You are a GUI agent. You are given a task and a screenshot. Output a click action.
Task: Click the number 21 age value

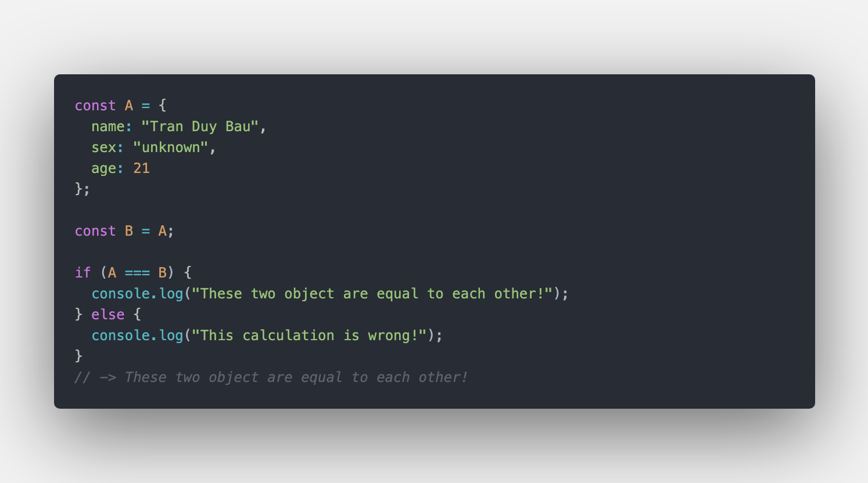pyautogui.click(x=141, y=168)
